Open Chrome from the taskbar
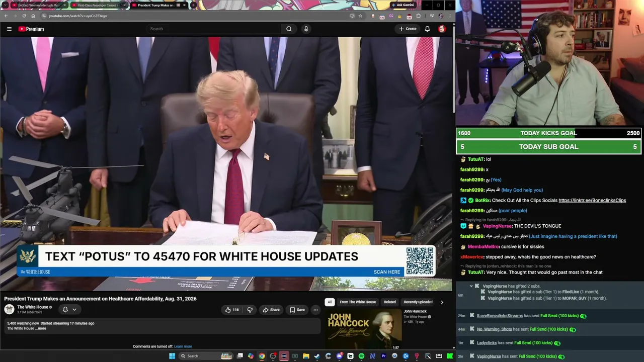 click(262, 356)
